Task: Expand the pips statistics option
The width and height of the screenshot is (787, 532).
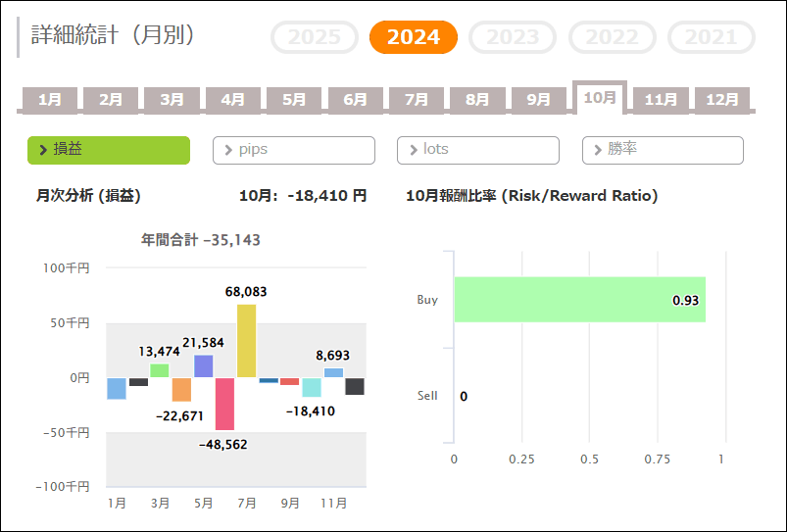Action: (293, 150)
